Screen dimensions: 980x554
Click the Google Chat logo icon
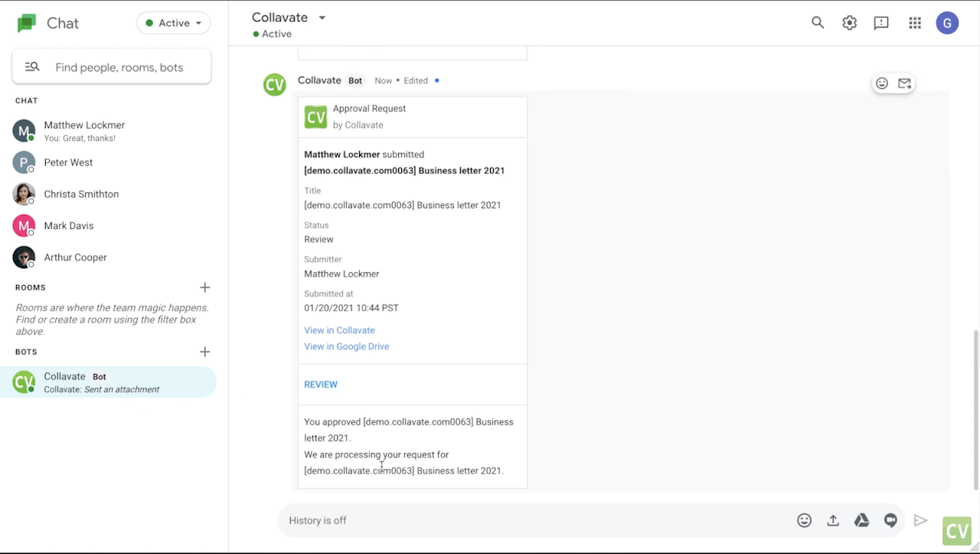click(x=27, y=23)
